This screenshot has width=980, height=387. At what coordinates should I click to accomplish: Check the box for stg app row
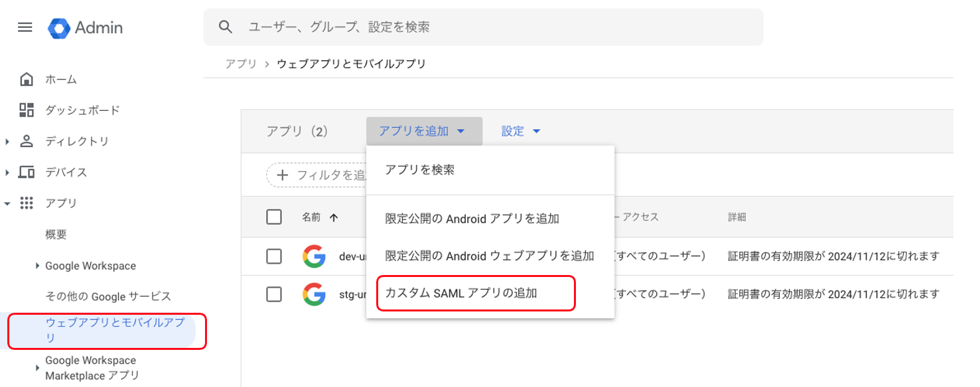click(274, 294)
